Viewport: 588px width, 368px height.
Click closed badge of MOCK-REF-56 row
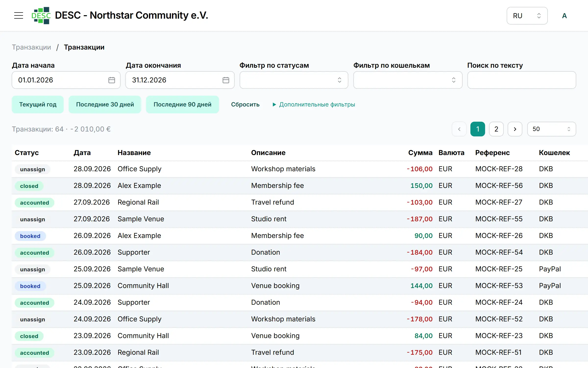click(x=29, y=186)
